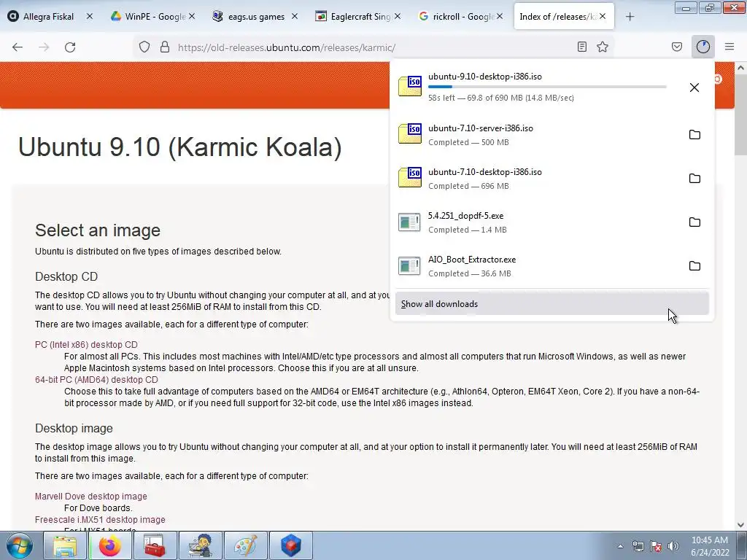
Task: Open blue cube taskbar app
Action: [291, 545]
